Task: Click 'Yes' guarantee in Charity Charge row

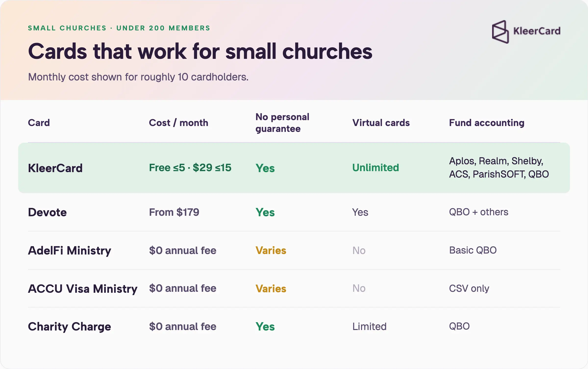Action: 265,327
